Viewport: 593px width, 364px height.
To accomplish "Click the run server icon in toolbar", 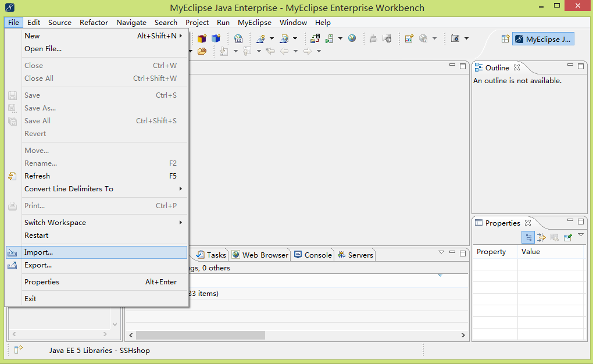I will [330, 38].
